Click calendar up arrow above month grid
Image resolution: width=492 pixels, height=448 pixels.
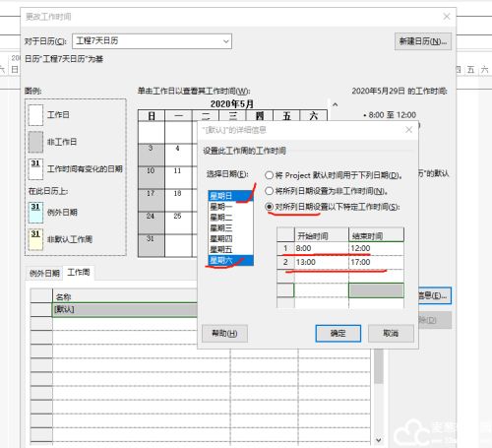[335, 104]
